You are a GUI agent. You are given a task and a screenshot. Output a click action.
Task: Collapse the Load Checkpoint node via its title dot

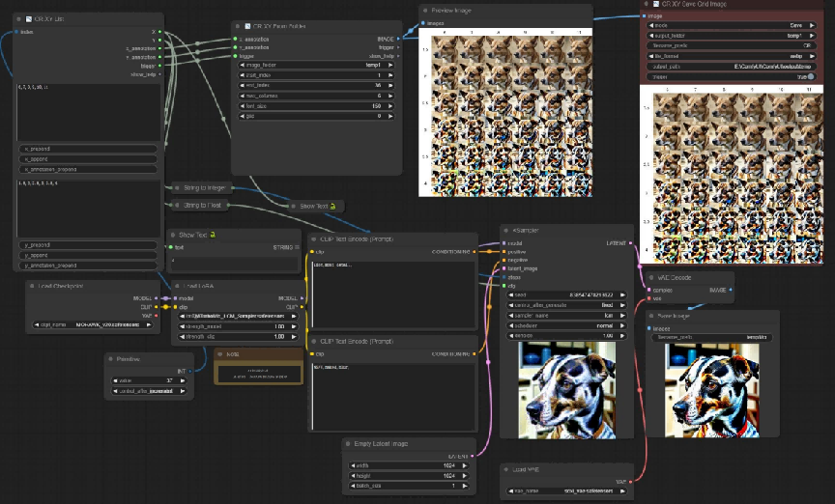click(32, 287)
